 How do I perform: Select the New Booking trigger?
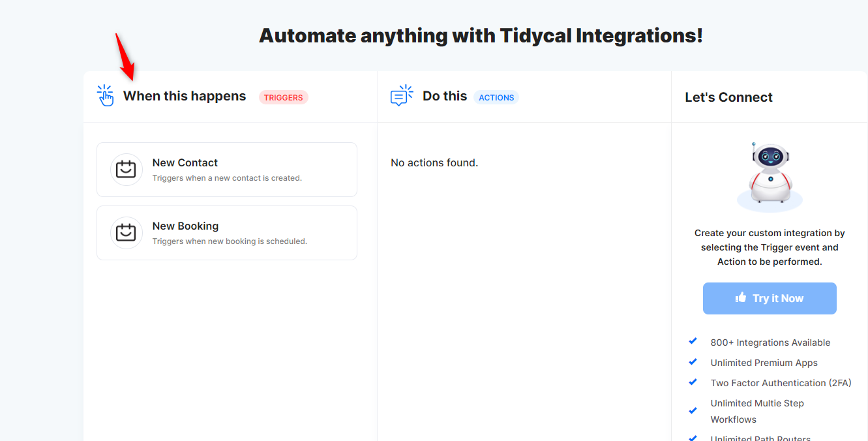click(x=227, y=233)
